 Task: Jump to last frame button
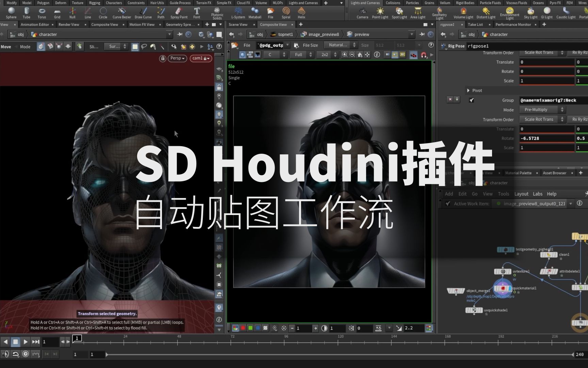pos(36,341)
